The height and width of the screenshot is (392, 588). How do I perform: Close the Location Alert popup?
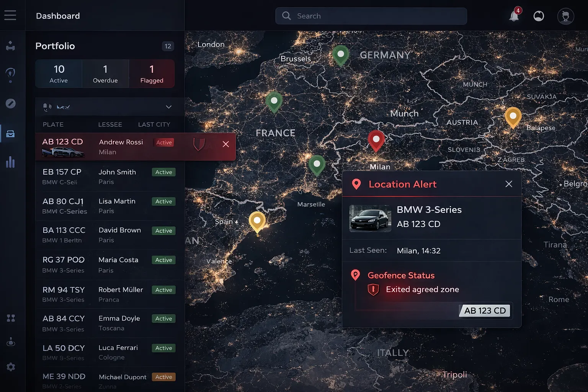508,184
